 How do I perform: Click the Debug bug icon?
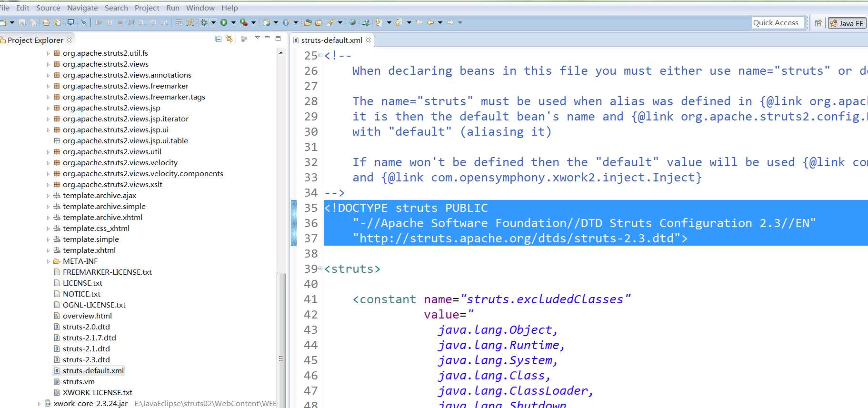[x=204, y=22]
